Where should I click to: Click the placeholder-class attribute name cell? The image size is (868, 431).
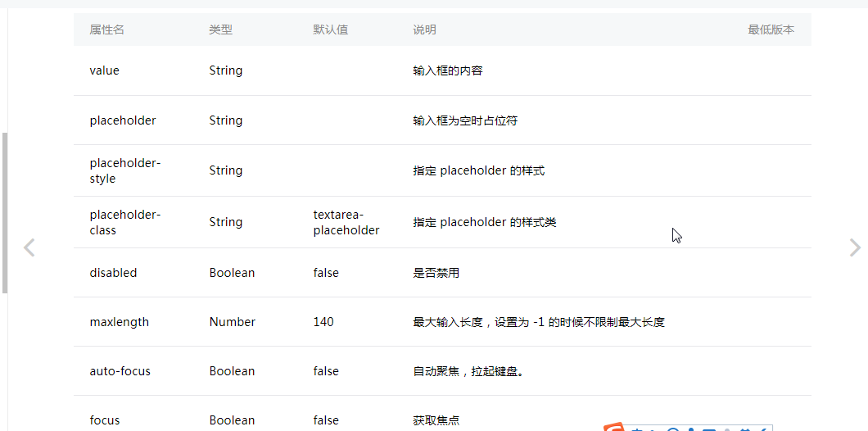coord(125,222)
